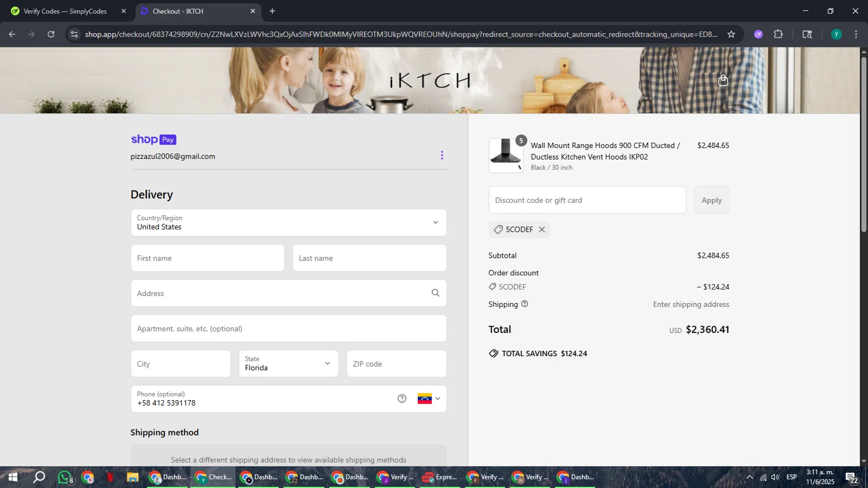868x488 pixels.
Task: Click the taskbar clock showing 3:11 a. m.
Action: point(820,477)
